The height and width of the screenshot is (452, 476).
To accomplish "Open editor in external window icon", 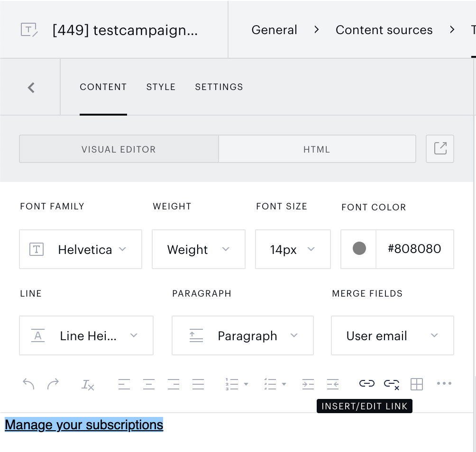I will tap(440, 149).
